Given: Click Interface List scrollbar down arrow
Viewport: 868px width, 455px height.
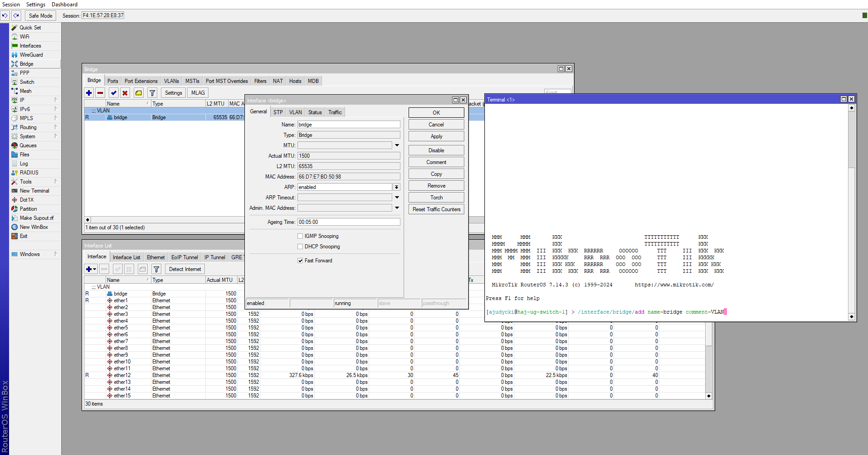Looking at the screenshot, I should coord(709,396).
